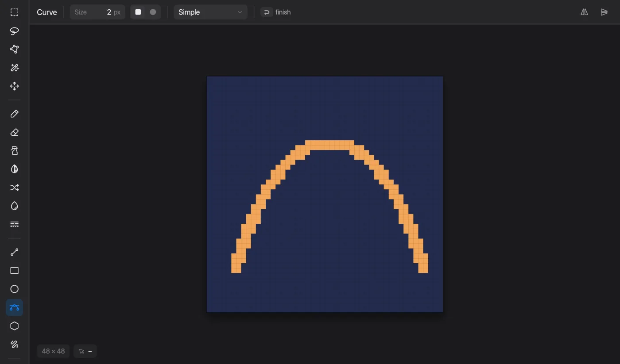The image size is (620, 364).
Task: Select the ellipse shape tool
Action: coord(14,289)
